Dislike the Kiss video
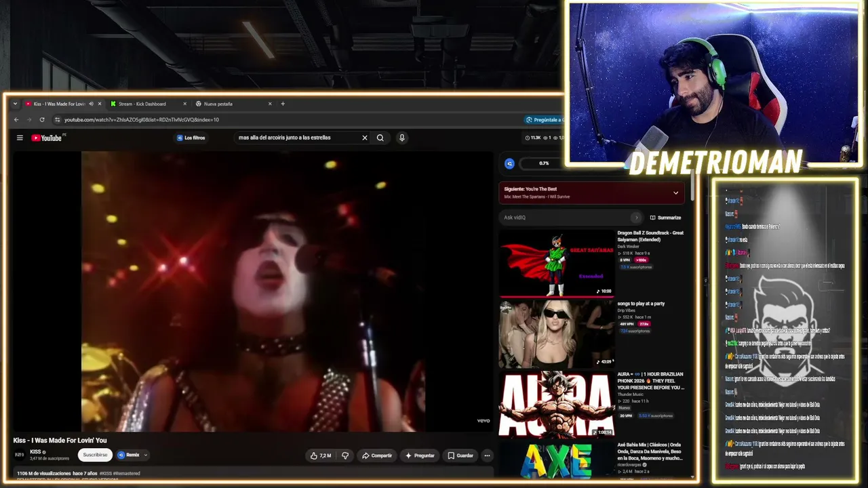This screenshot has height=488, width=868. (x=345, y=455)
